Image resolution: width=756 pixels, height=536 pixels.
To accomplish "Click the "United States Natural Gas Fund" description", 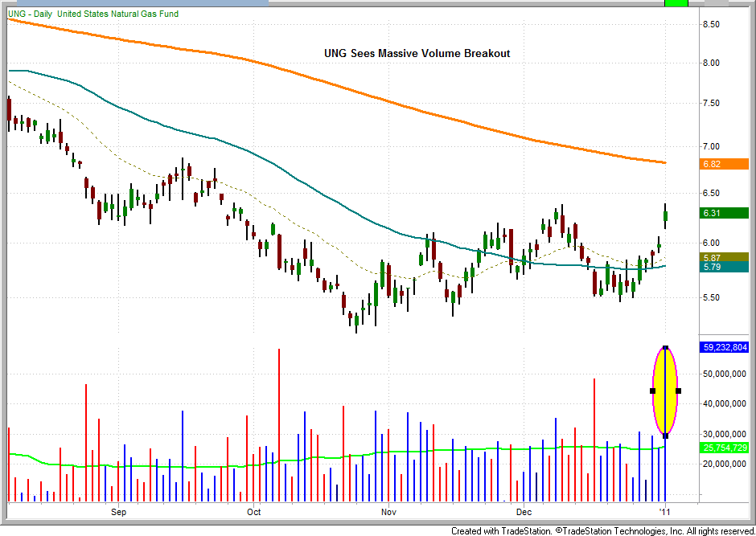I will 117,14.
